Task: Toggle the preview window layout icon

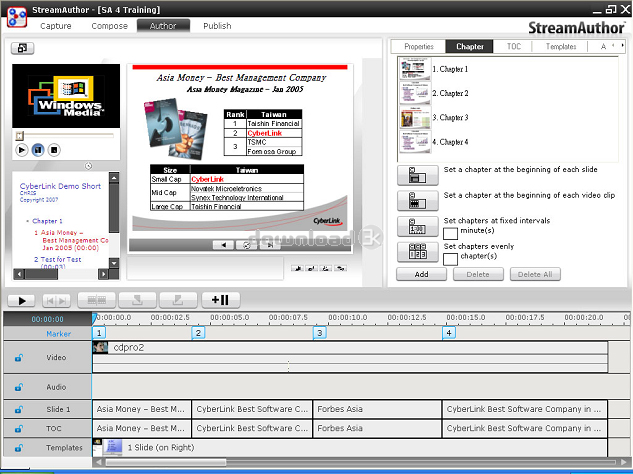Action: (x=22, y=48)
